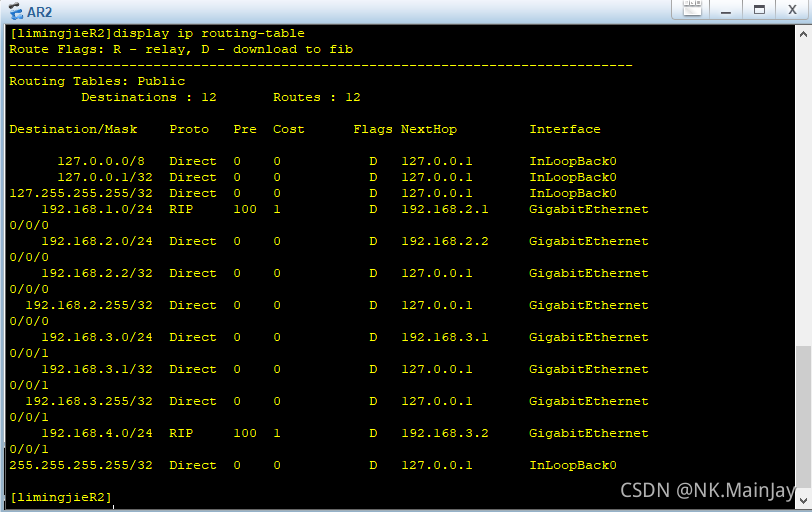The height and width of the screenshot is (512, 812).
Task: Click the scrollbar up arrow
Action: pyautogui.click(x=803, y=35)
